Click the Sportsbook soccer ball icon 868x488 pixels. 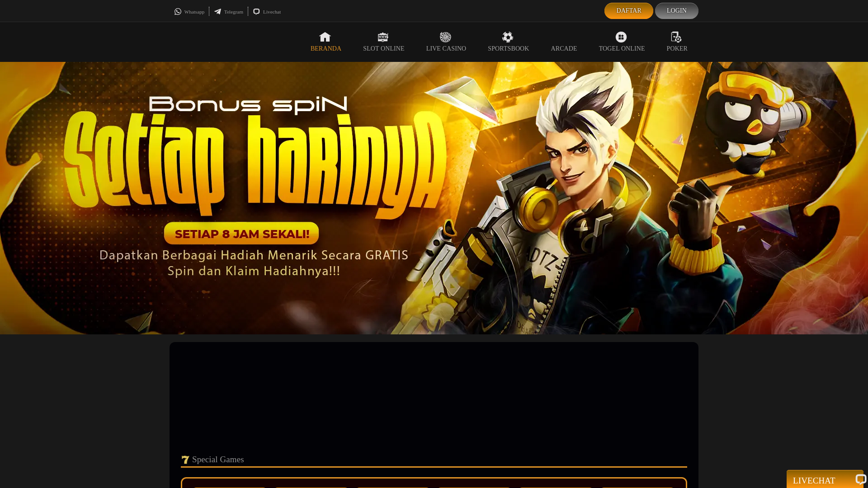508,37
